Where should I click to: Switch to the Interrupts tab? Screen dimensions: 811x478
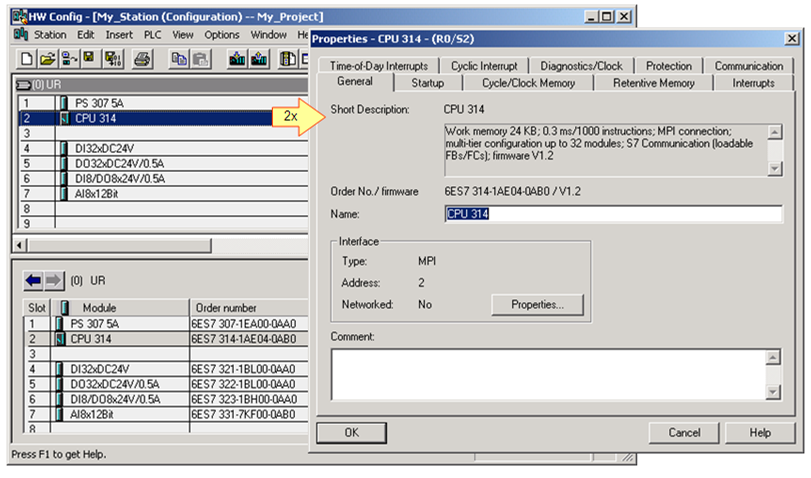[753, 83]
